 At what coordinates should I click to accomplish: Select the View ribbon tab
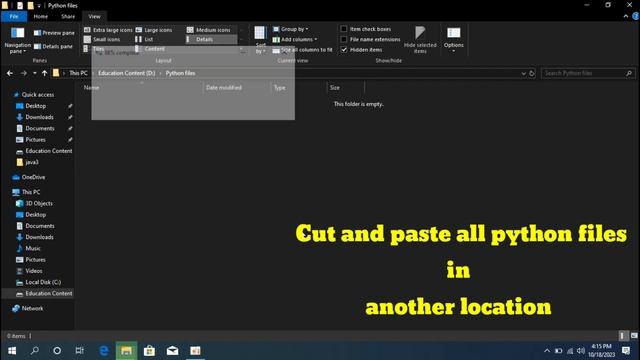tap(94, 16)
